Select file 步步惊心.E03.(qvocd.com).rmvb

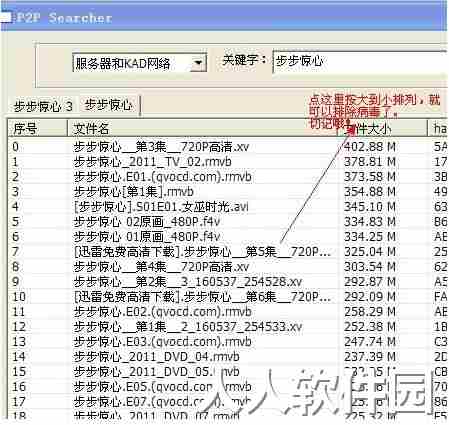click(162, 342)
